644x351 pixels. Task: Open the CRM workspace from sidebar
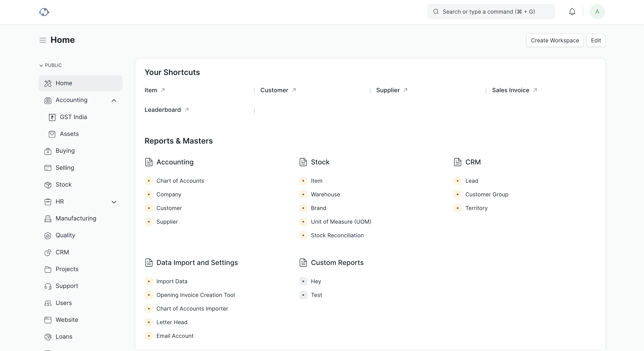click(x=62, y=253)
